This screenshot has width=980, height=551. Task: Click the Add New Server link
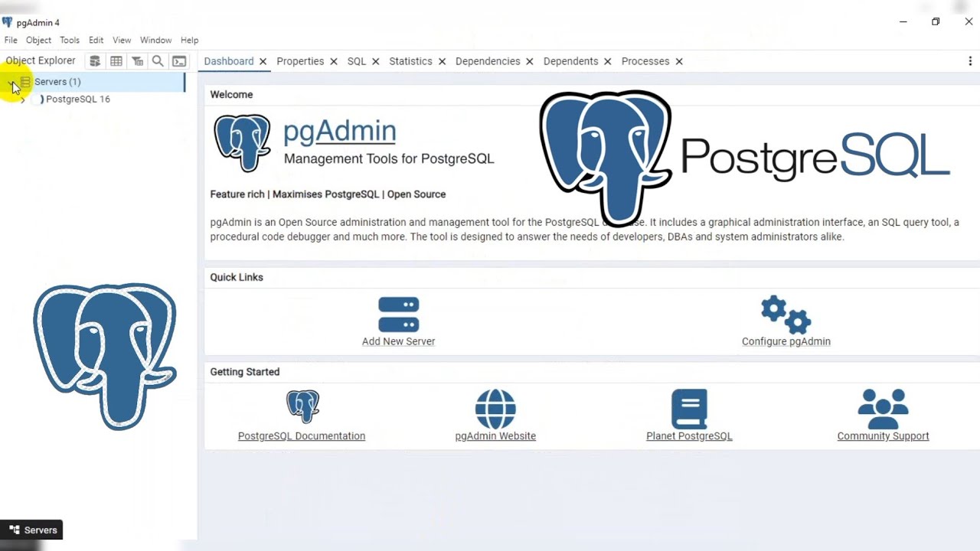[x=398, y=341]
